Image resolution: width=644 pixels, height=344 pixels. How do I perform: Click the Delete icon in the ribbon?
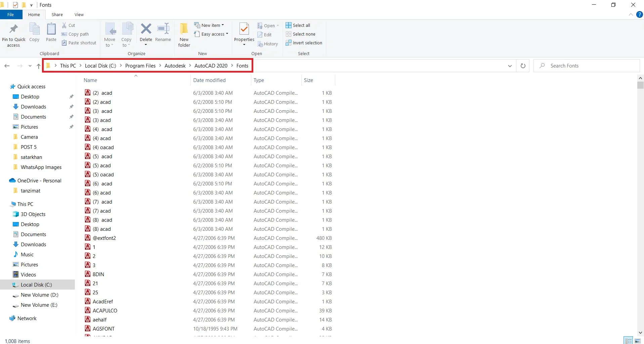point(146,29)
